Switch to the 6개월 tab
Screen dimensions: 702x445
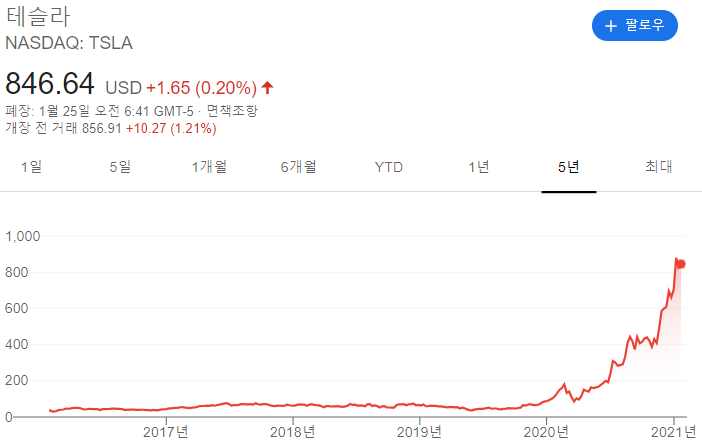299,167
